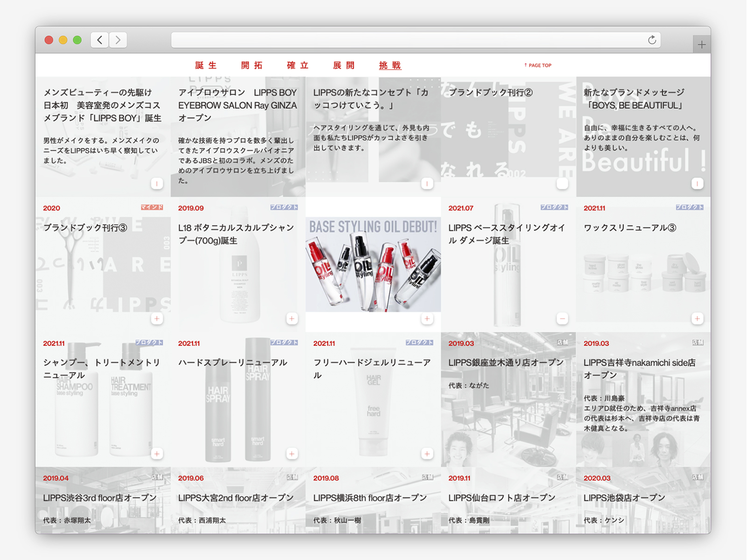Open a new tab with the plus button
Image resolution: width=747 pixels, height=560 pixels.
701,45
